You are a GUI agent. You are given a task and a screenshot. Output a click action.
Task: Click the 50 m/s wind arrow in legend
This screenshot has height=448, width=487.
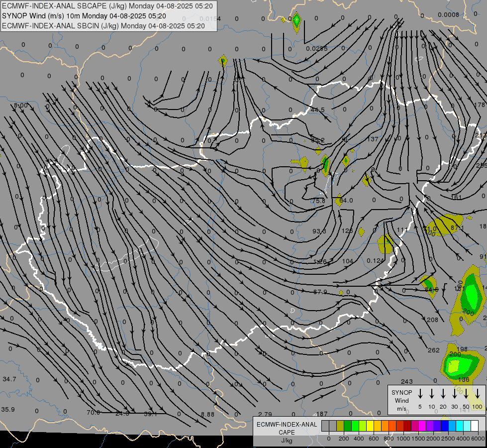pyautogui.click(x=466, y=393)
